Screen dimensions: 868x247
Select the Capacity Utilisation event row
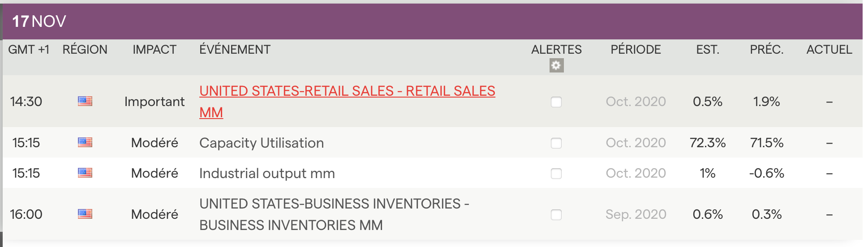(x=262, y=143)
